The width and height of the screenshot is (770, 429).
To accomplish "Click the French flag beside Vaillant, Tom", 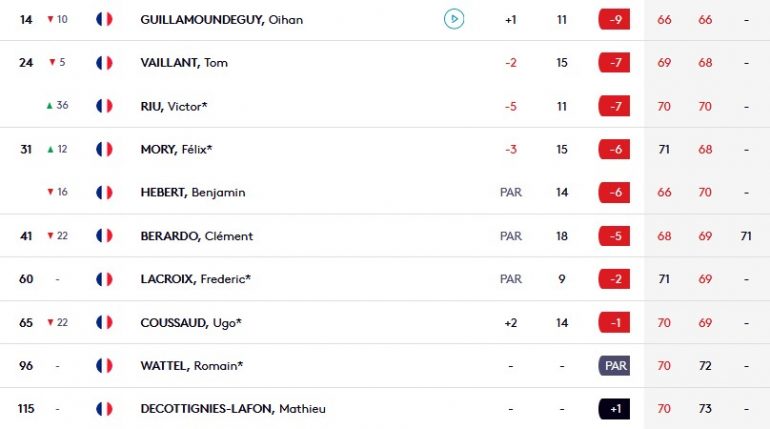I will point(104,63).
